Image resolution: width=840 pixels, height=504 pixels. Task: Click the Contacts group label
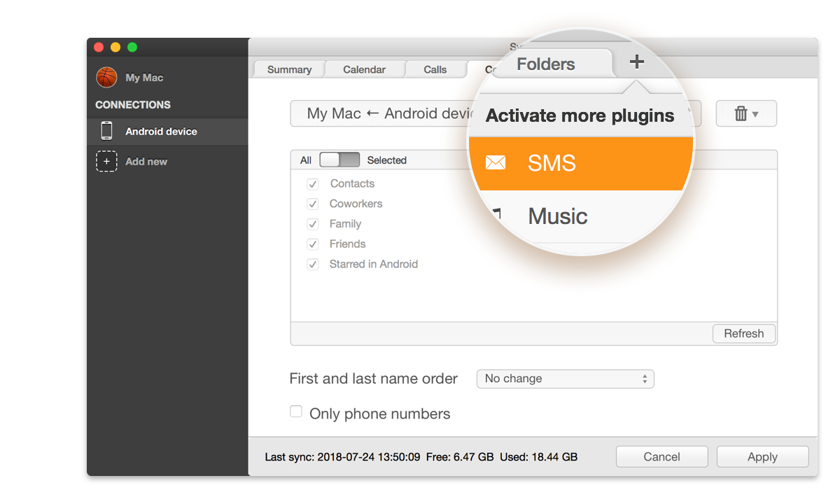pyautogui.click(x=352, y=183)
